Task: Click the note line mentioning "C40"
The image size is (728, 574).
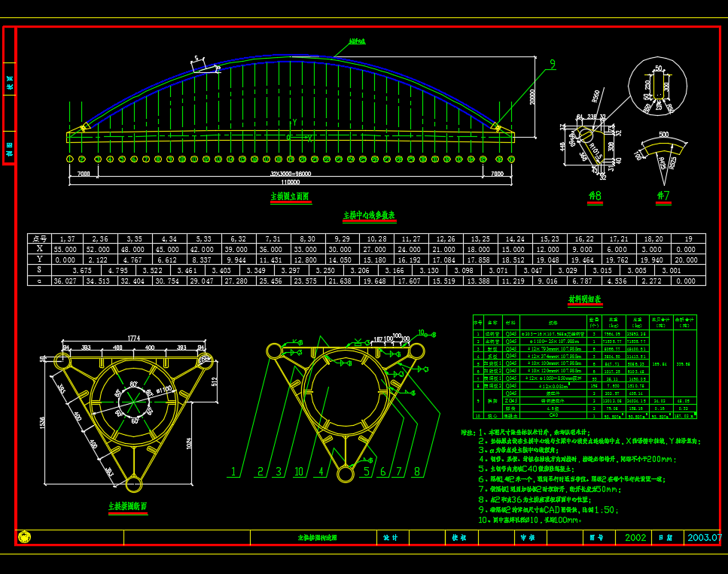Action: click(526, 469)
